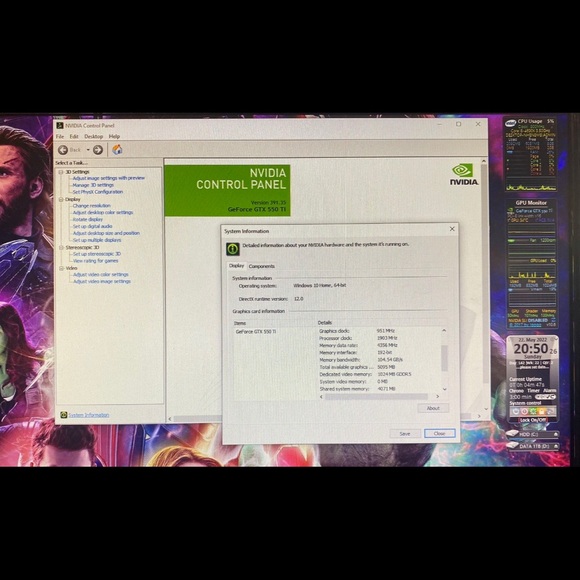Image resolution: width=580 pixels, height=580 pixels.
Task: Open Set up multiple displays
Action: pyautogui.click(x=97, y=240)
